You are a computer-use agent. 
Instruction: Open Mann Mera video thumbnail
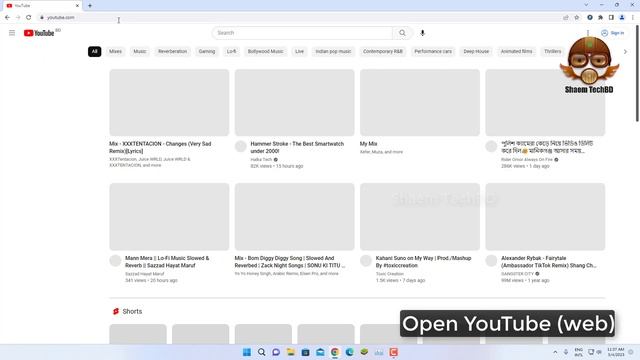(169, 217)
